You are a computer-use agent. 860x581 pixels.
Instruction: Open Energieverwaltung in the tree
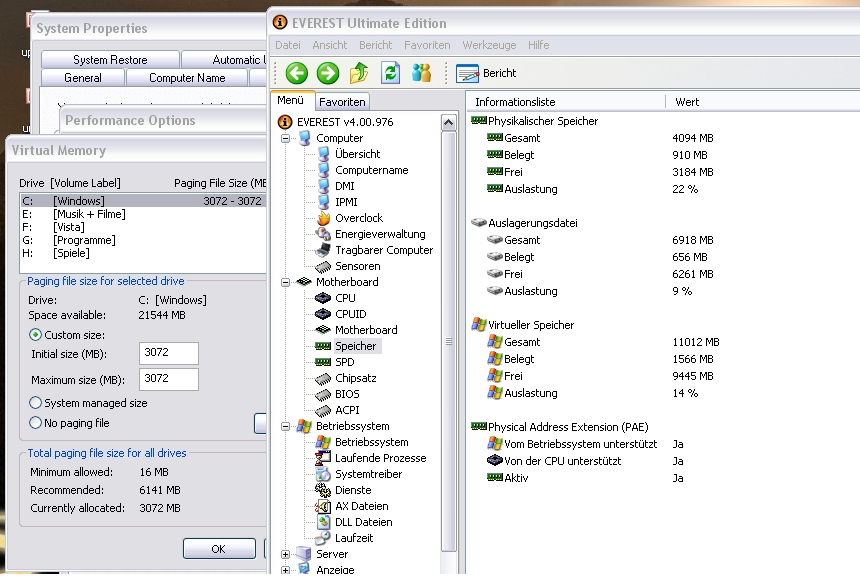380,234
